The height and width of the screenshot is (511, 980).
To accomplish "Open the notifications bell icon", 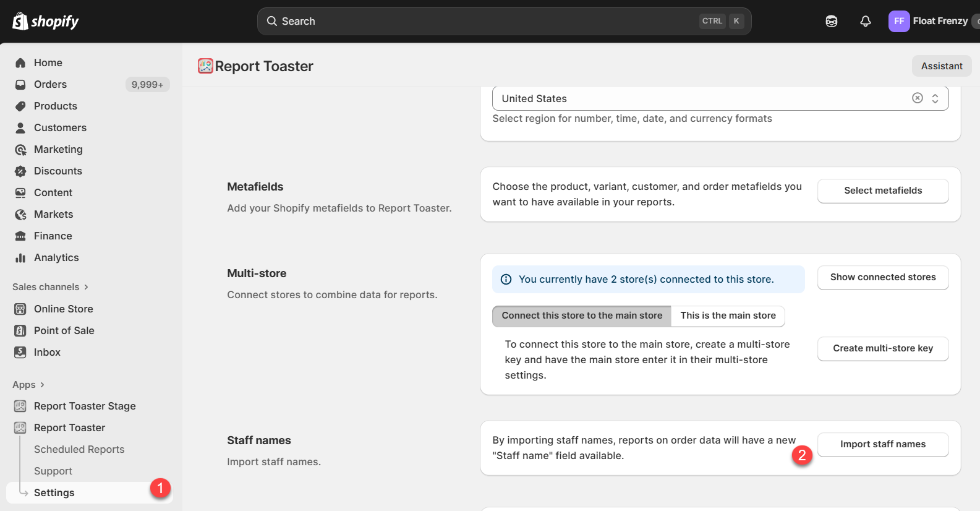I will click(x=865, y=21).
